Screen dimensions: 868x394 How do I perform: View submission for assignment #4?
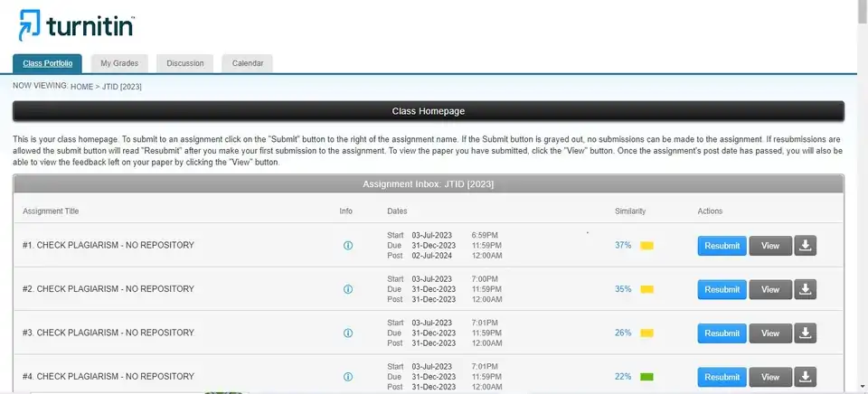click(x=770, y=377)
